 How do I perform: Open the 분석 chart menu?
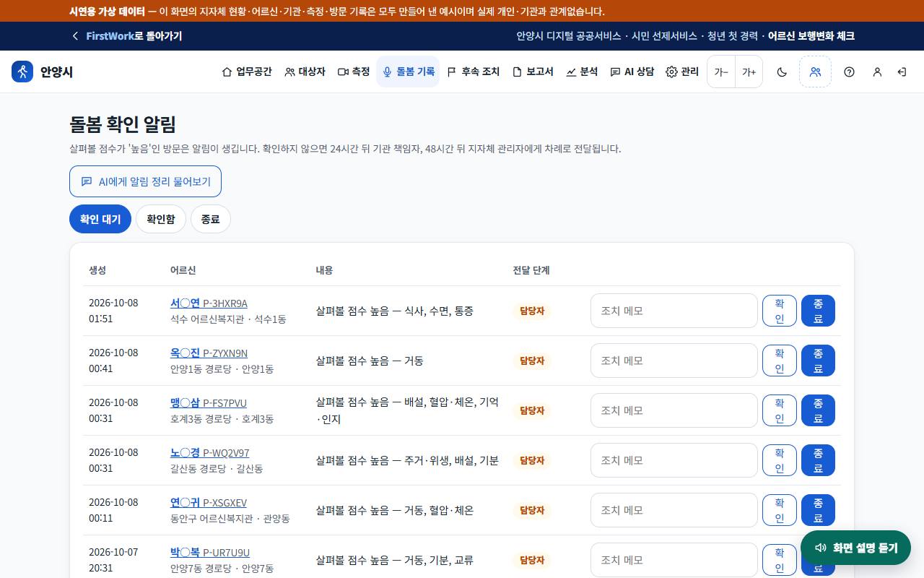point(582,72)
